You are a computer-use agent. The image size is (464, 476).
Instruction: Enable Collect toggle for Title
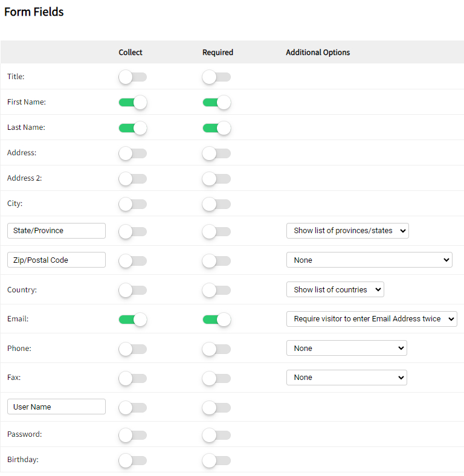(x=133, y=77)
